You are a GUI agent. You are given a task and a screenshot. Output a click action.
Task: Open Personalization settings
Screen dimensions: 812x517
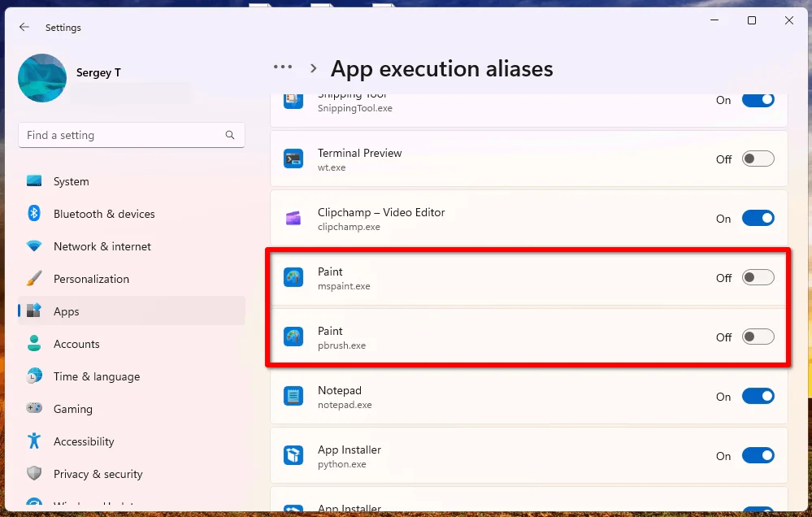pyautogui.click(x=91, y=279)
